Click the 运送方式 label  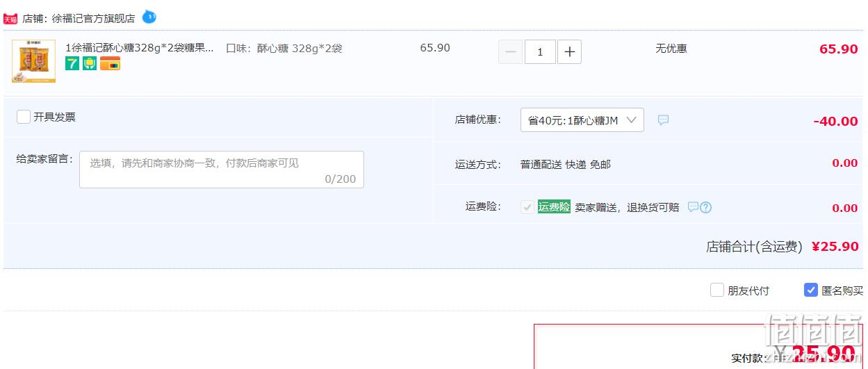tap(478, 165)
